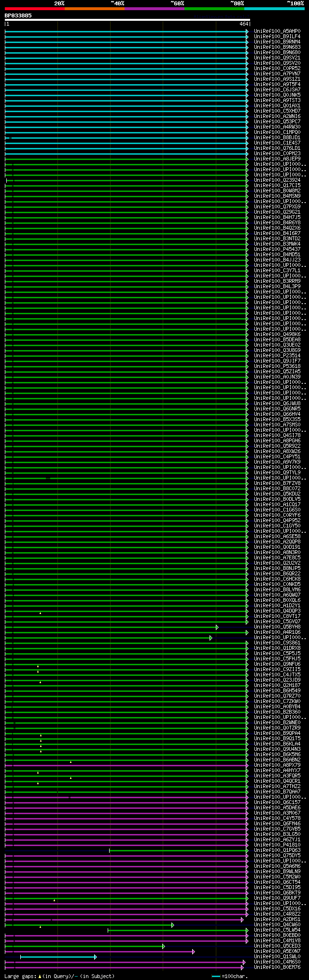
Task: Select hit label UniRef100_A8JEP9
Action: [x=277, y=159]
